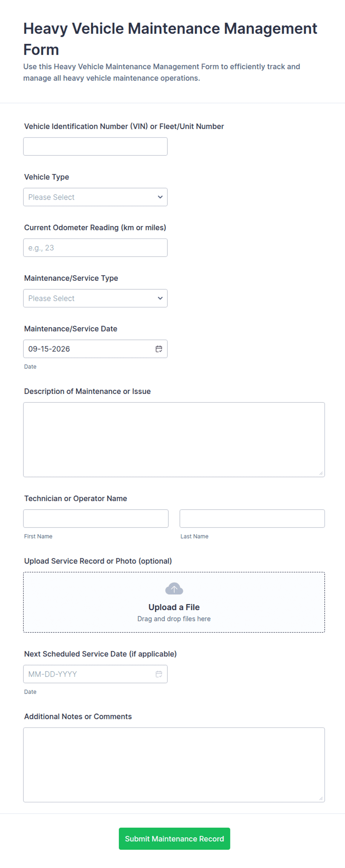345x868 pixels.
Task: Click the cloud upload icon
Action: [174, 589]
